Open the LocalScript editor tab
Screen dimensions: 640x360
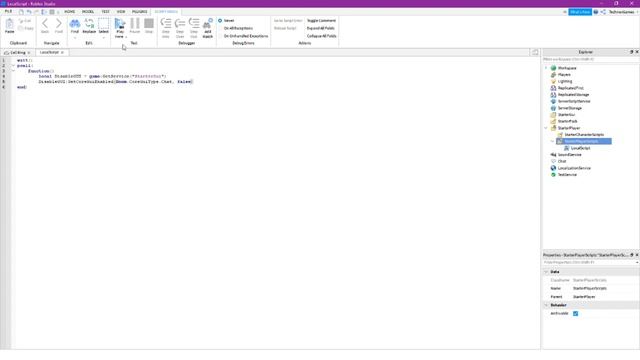(49, 52)
